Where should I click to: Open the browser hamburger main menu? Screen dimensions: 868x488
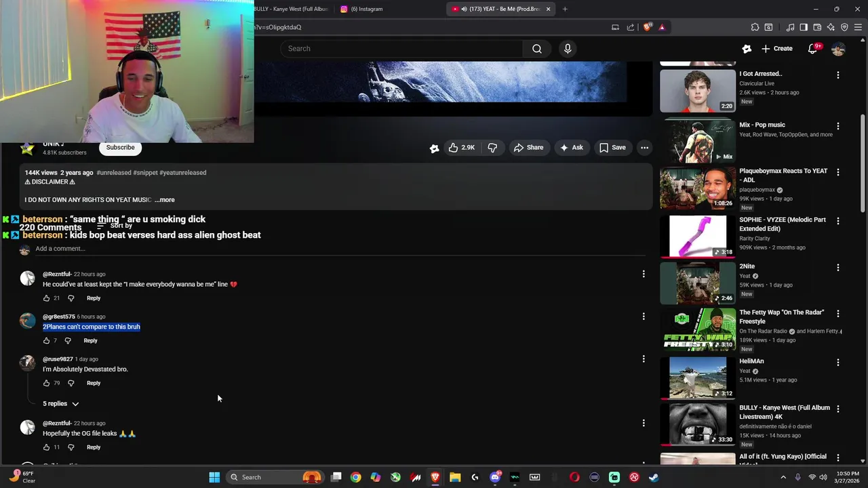[x=858, y=27]
